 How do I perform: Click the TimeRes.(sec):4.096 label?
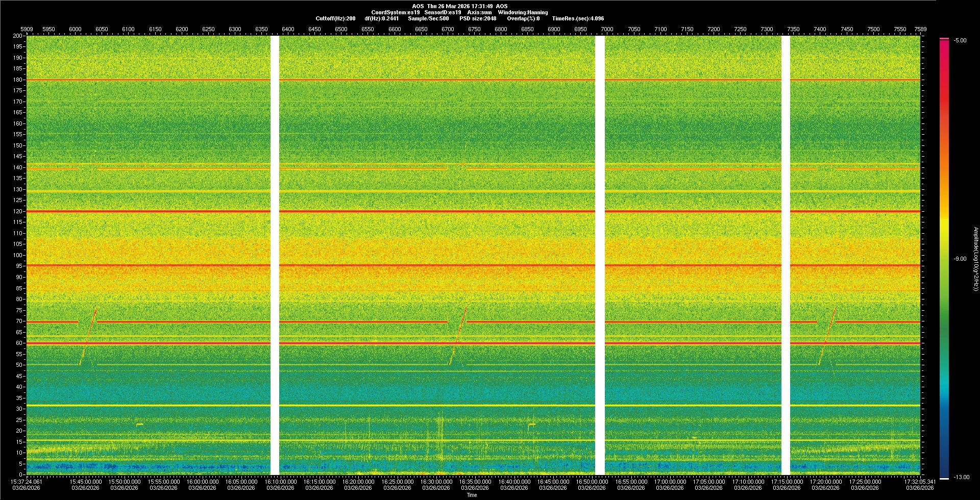click(x=578, y=18)
